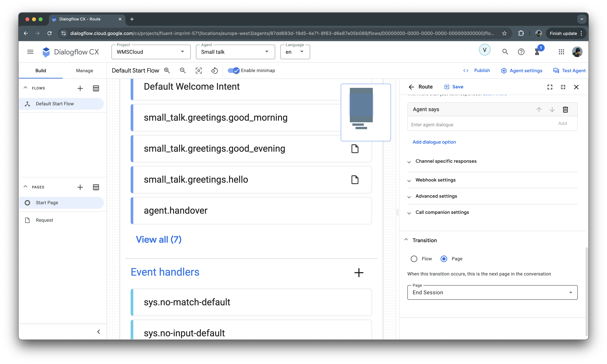Click the Dialogflow CX logo
The width and height of the screenshot is (607, 364).
pos(70,52)
